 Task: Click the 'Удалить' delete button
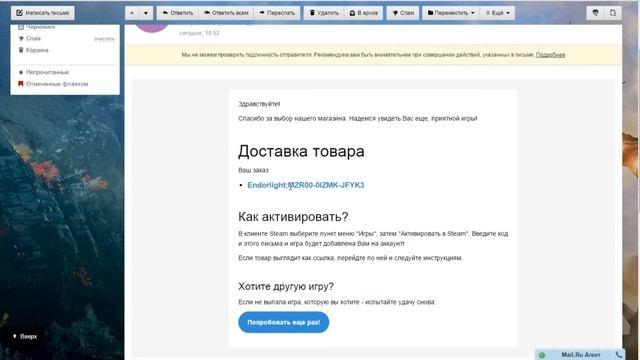click(324, 13)
